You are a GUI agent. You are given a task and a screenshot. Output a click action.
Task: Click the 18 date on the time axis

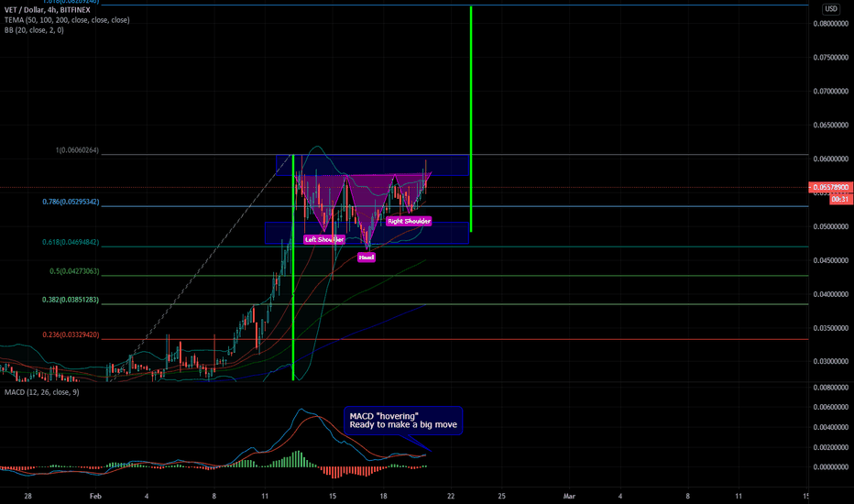tap(383, 496)
